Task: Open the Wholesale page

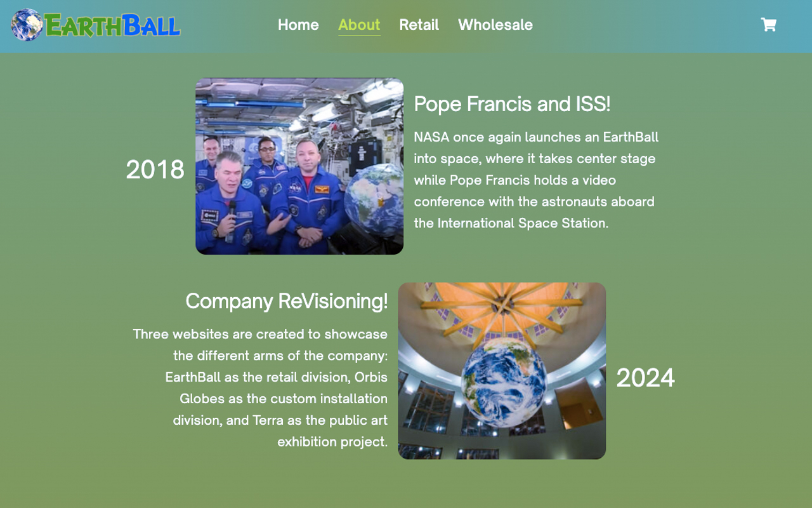Action: [495, 25]
